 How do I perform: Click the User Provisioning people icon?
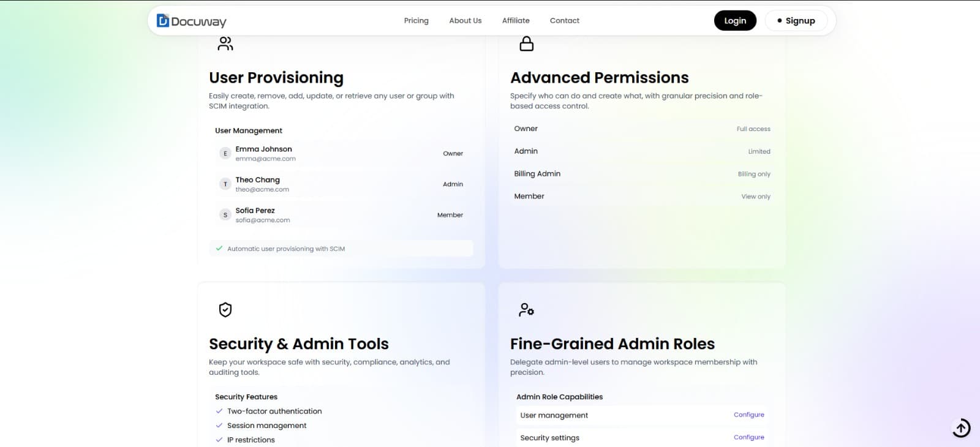coord(225,43)
